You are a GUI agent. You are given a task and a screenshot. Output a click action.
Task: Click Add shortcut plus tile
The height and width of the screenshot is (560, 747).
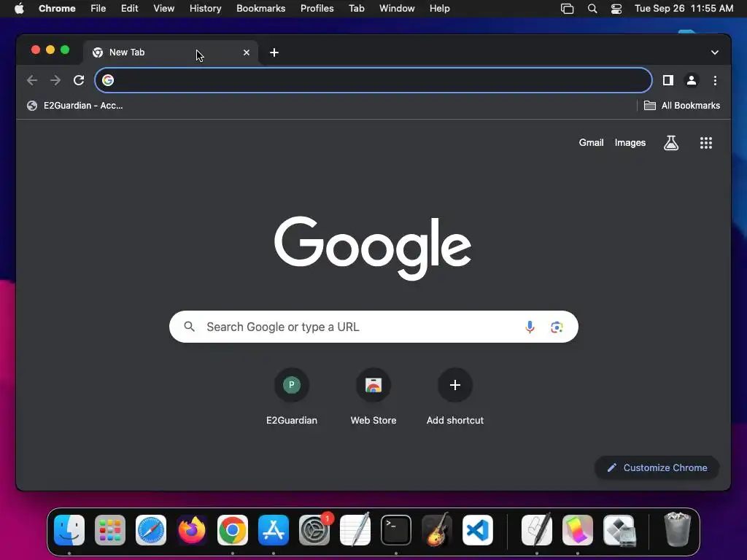[455, 397]
